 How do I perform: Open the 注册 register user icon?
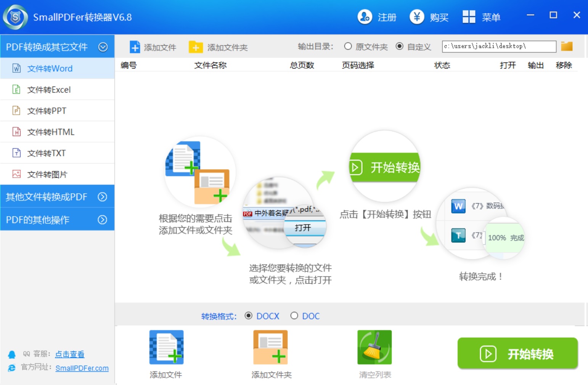coord(365,17)
